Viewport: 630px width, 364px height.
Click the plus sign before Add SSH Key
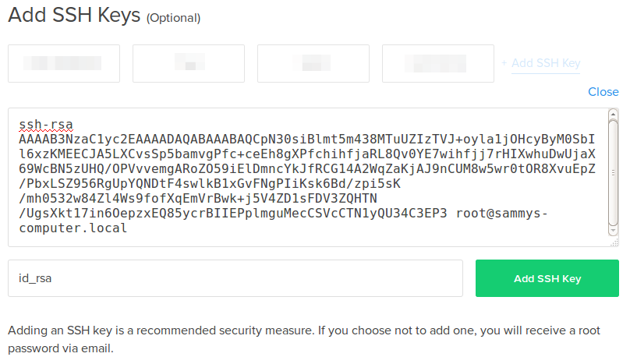[504, 63]
